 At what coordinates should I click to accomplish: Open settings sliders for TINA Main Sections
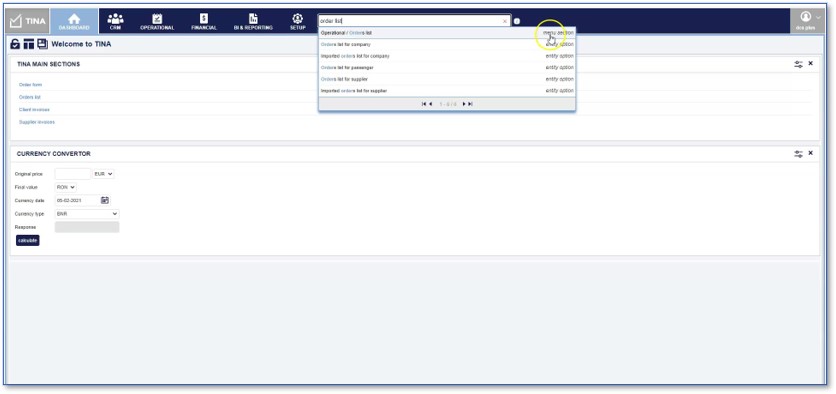pos(798,64)
